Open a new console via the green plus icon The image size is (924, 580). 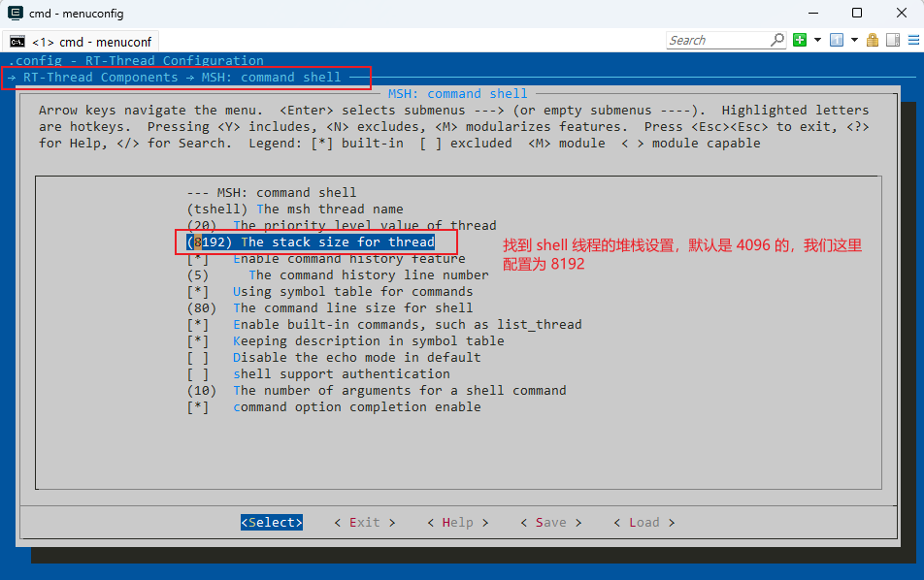tap(801, 40)
